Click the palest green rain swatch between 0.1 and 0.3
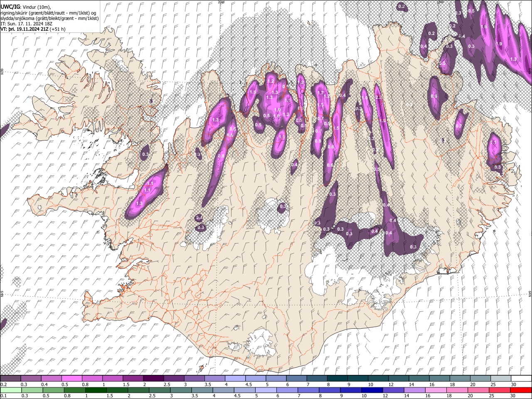The image size is (532, 399). pos(10,390)
